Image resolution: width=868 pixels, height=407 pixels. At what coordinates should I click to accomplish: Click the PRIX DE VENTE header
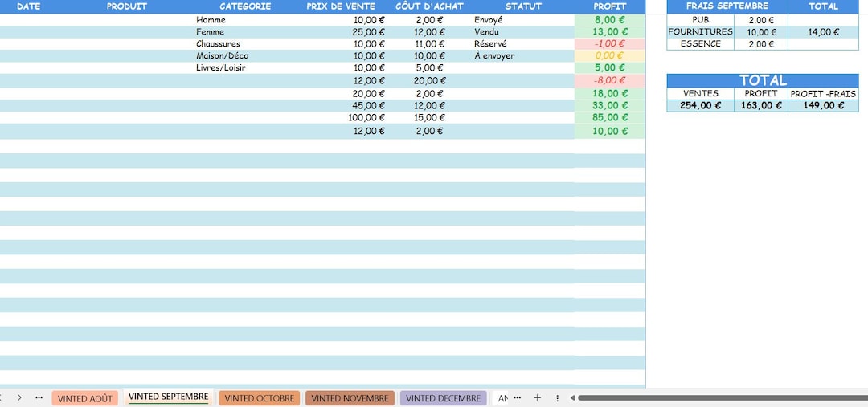click(341, 6)
